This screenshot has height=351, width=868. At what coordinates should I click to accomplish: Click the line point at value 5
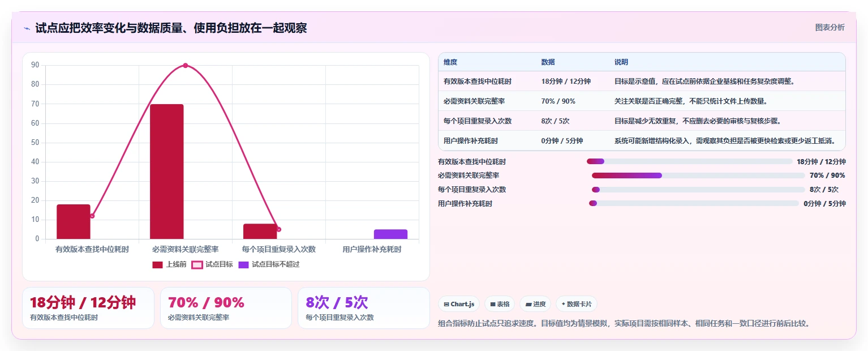[x=278, y=229]
